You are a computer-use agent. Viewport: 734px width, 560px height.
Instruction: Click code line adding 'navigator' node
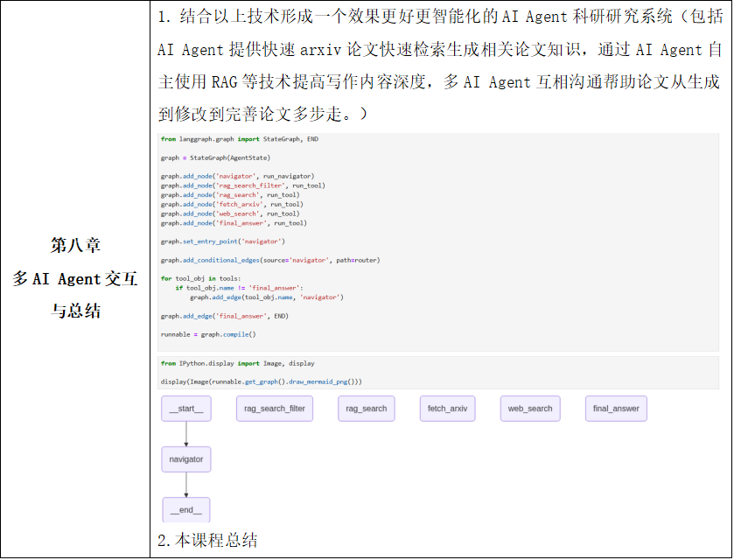[x=237, y=176]
